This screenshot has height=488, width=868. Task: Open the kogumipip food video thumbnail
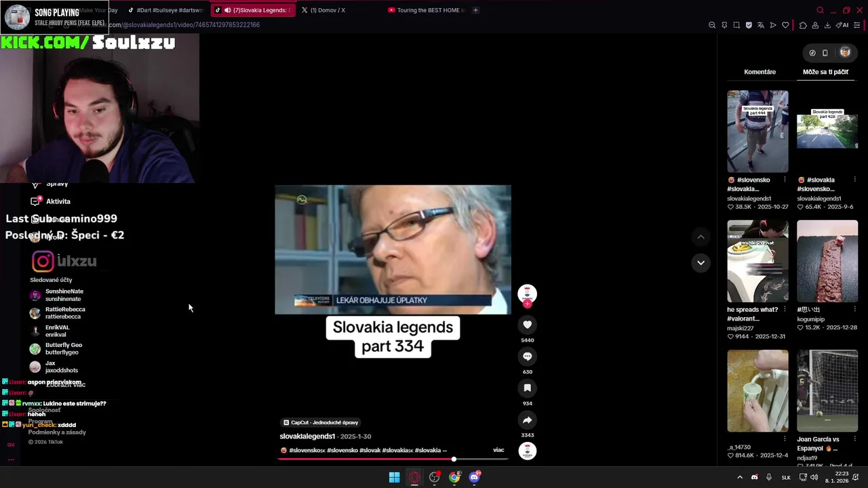click(x=827, y=261)
